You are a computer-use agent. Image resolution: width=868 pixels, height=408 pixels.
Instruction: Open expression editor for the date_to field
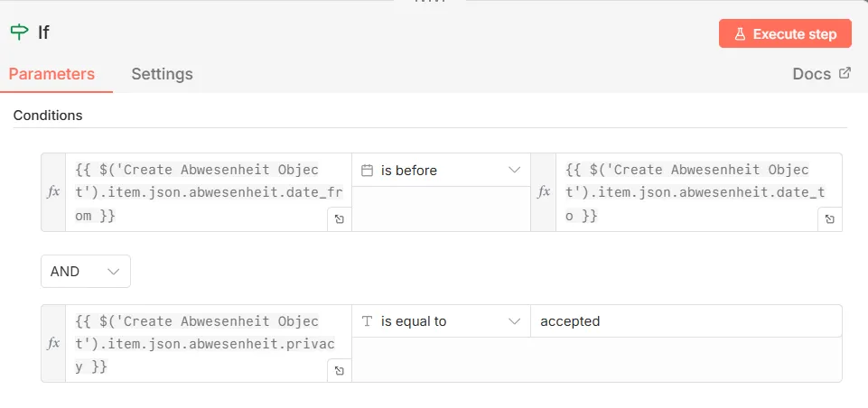coord(829,219)
